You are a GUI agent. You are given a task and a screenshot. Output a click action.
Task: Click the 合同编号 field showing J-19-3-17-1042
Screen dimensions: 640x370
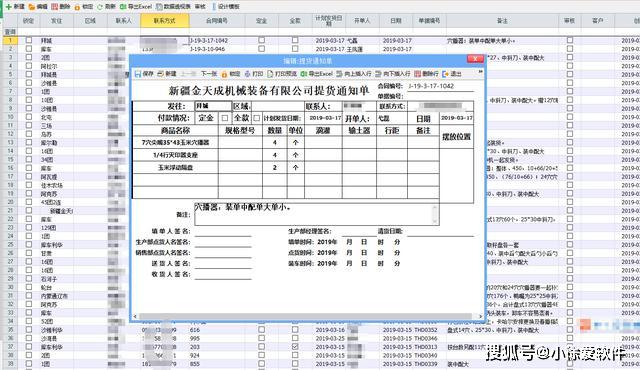(x=441, y=86)
